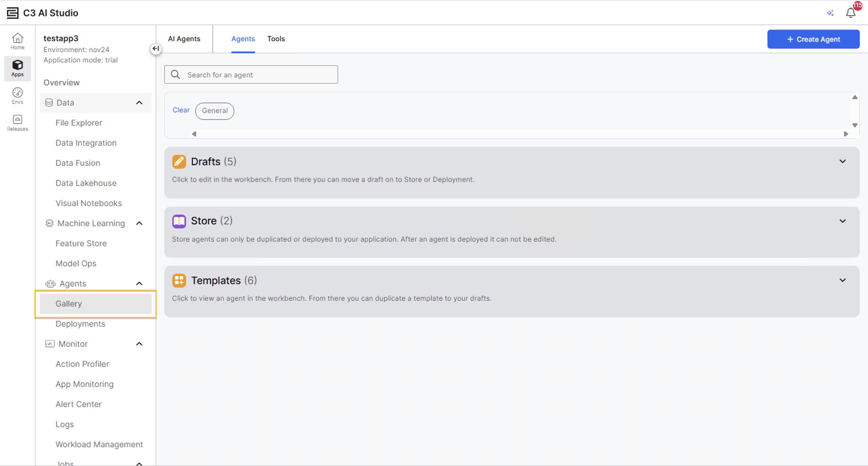Collapse the Data menu group
This screenshot has height=466, width=868.
pos(139,103)
